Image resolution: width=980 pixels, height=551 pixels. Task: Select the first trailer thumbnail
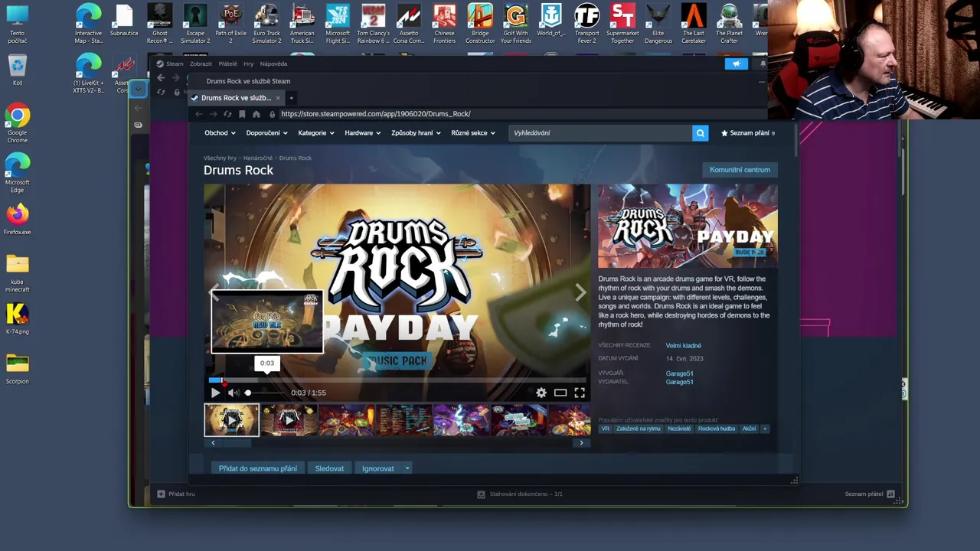tap(231, 420)
